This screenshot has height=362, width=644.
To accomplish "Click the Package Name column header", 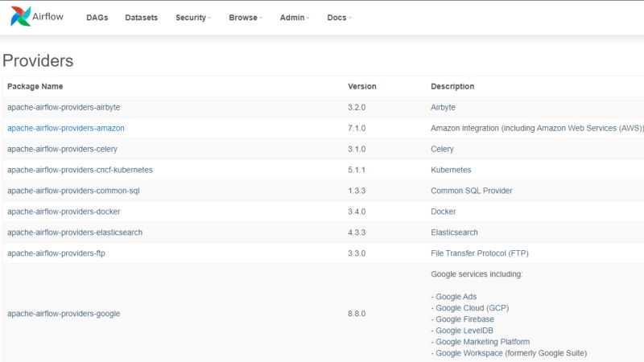I will coord(35,86).
